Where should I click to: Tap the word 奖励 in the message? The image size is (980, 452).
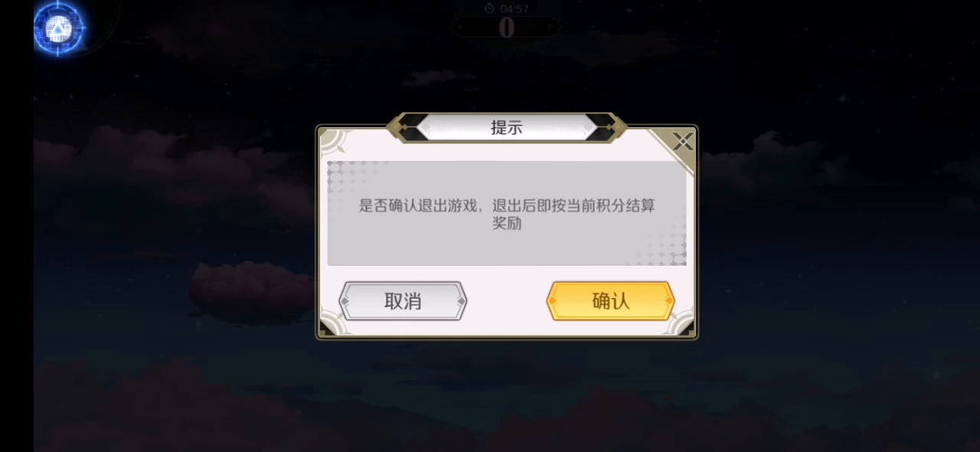pyautogui.click(x=506, y=224)
